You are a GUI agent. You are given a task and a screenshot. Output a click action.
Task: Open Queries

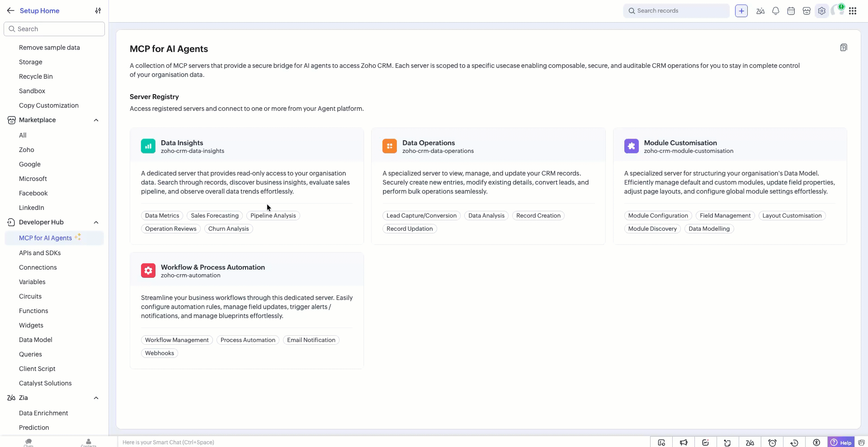[x=30, y=354]
